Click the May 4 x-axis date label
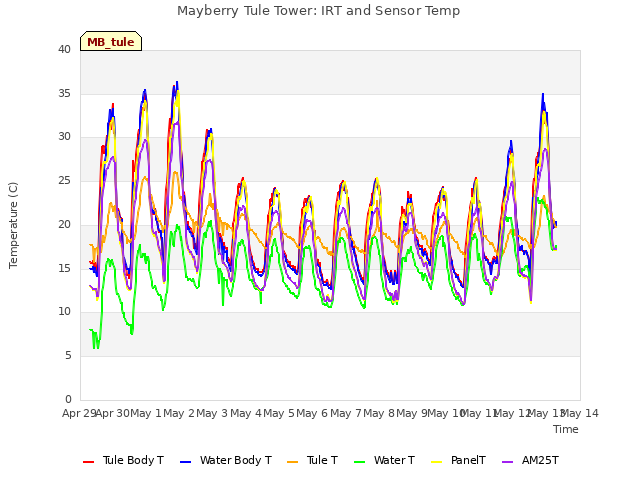Viewport: 640px width, 480px height. [246, 413]
